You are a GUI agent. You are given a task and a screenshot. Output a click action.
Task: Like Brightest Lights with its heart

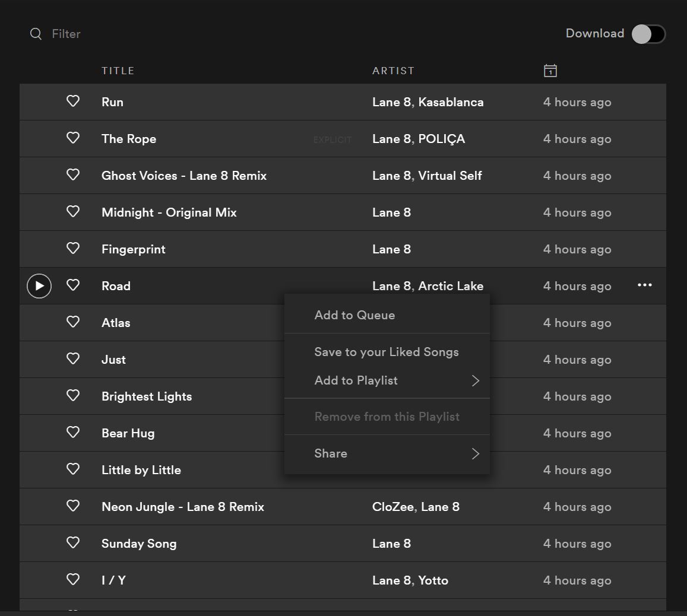(72, 395)
